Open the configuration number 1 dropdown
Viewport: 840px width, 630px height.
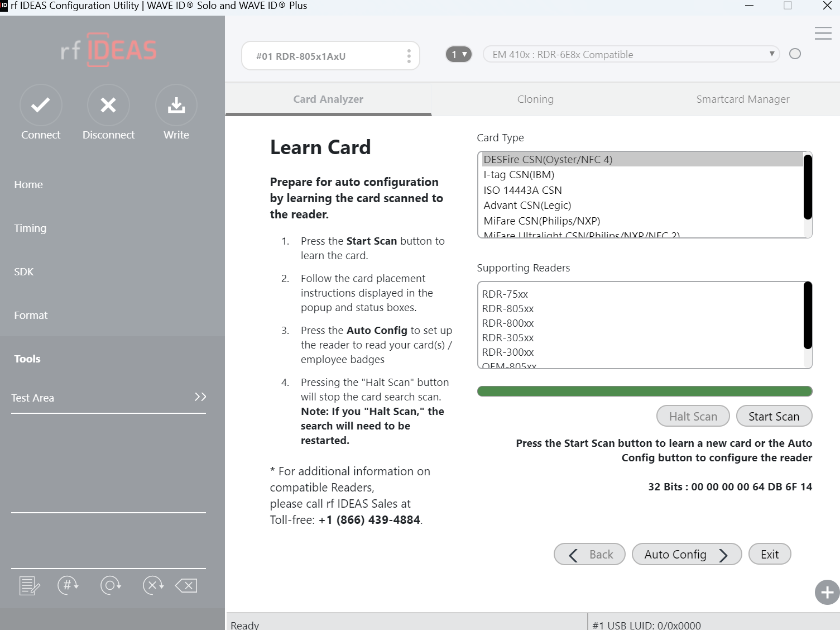(459, 54)
